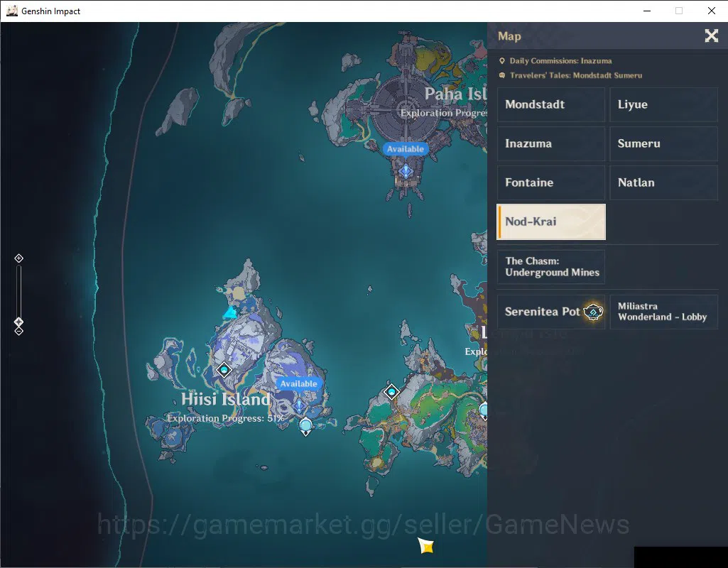Select the Mondstadt region

[551, 105]
